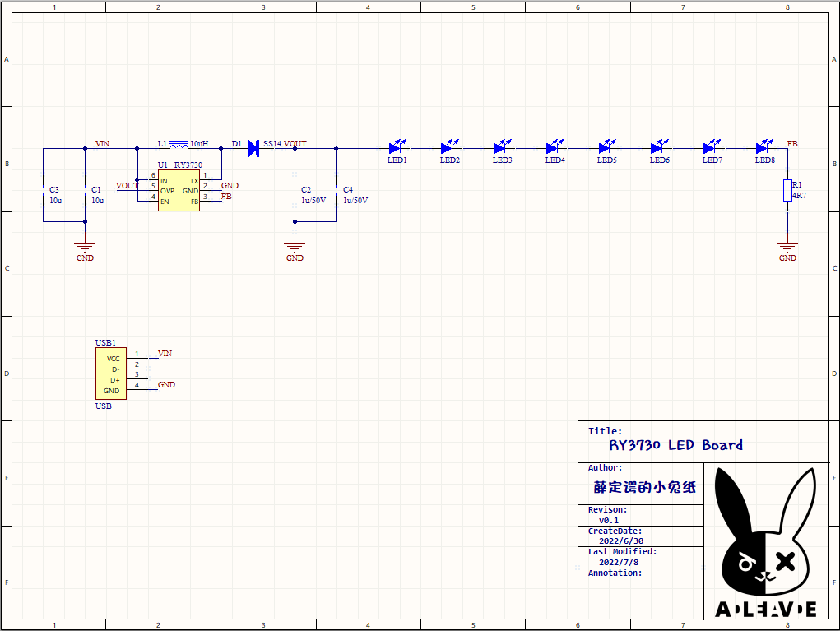Image resolution: width=840 pixels, height=631 pixels.
Task: Click the ground symbol under C2
Action: [295, 247]
